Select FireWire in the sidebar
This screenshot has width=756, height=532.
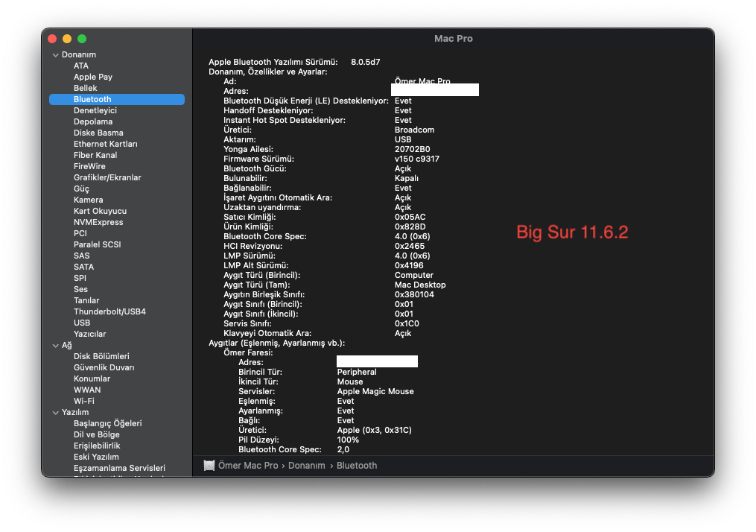[x=89, y=166]
